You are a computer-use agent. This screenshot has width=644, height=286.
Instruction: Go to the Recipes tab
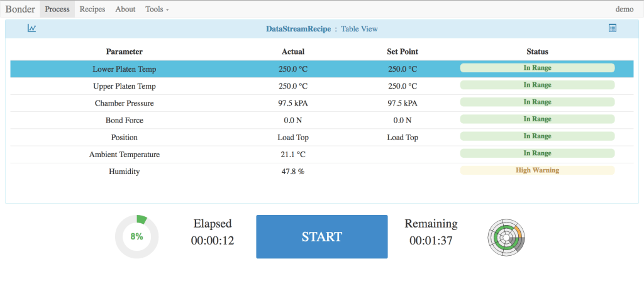92,9
